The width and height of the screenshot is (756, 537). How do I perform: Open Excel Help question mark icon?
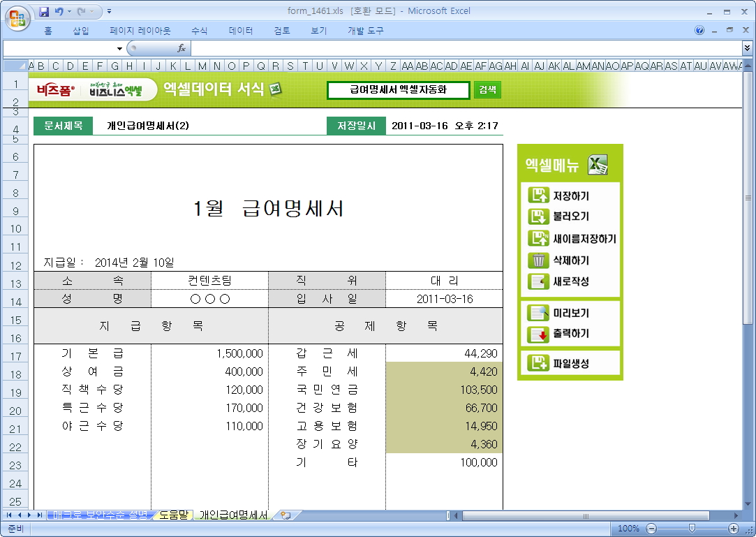[699, 31]
